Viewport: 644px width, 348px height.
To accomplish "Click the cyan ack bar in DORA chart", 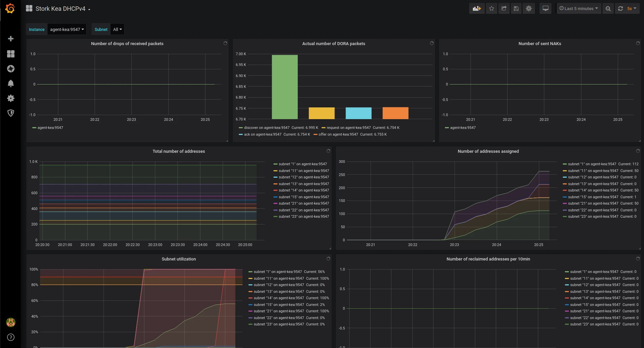I will coord(358,113).
